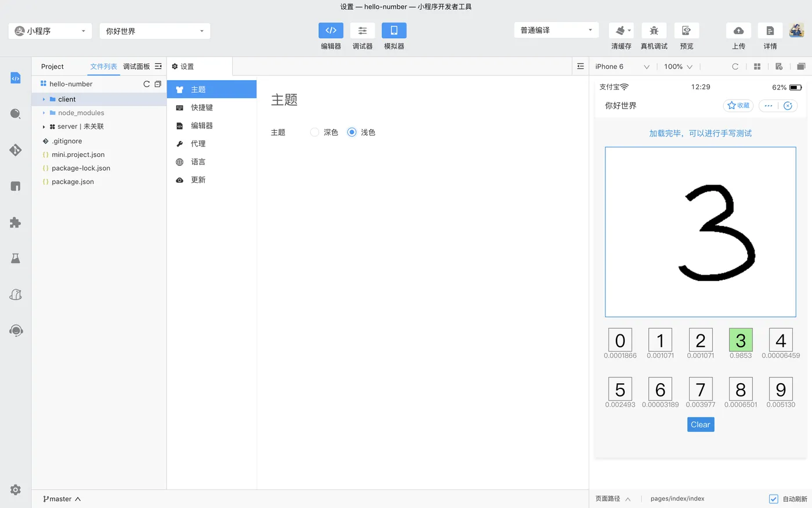The height and width of the screenshot is (508, 812).
Task: Click the Clear button in simulator
Action: pos(701,424)
